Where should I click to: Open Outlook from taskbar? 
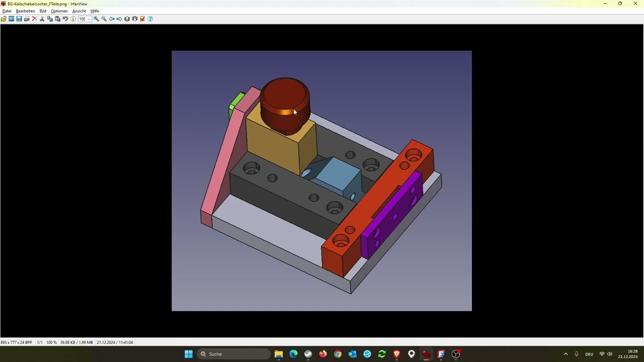(352, 354)
